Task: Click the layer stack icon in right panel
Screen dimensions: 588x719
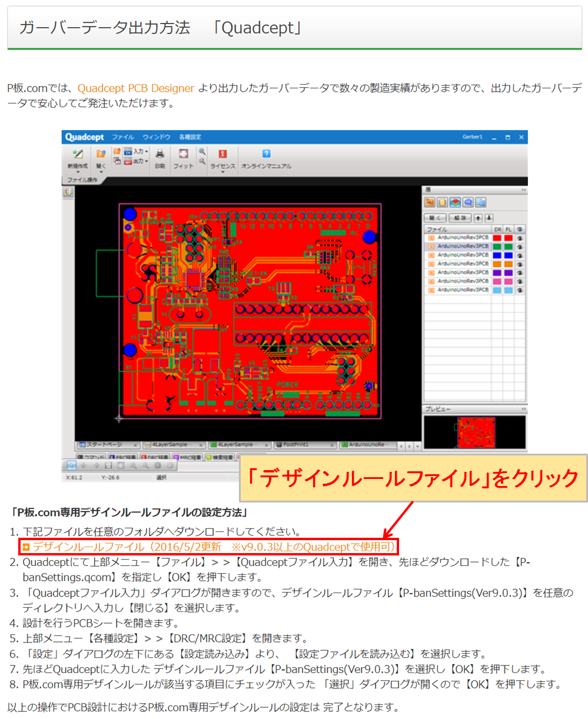Action: click(456, 202)
